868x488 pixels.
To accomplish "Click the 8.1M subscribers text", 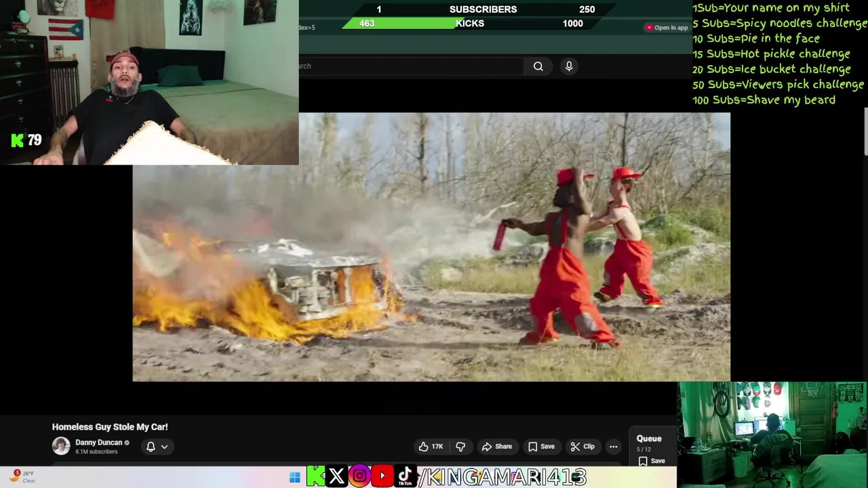I will (96, 452).
